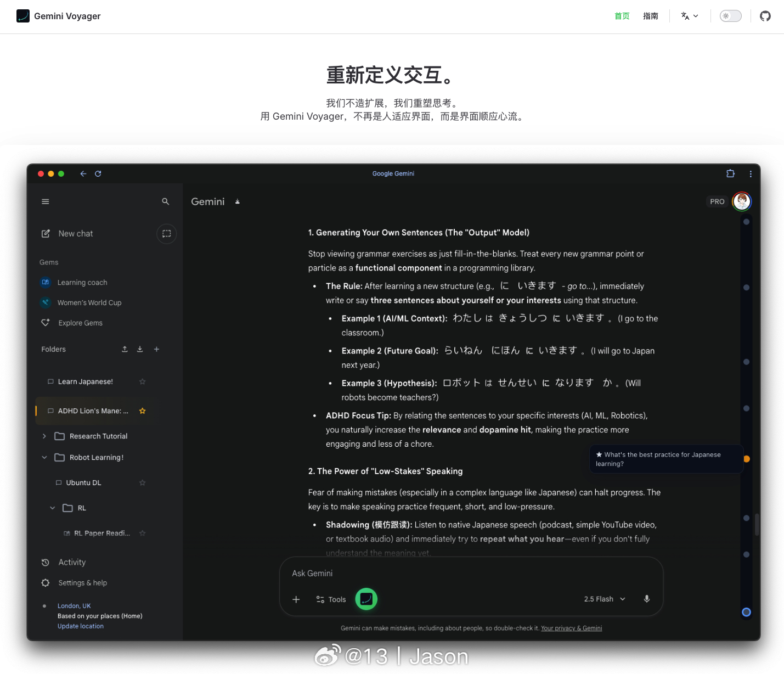Screen dimensions: 784x674
Task: Collapse the sidebar with hamburger menu
Action: coord(46,201)
